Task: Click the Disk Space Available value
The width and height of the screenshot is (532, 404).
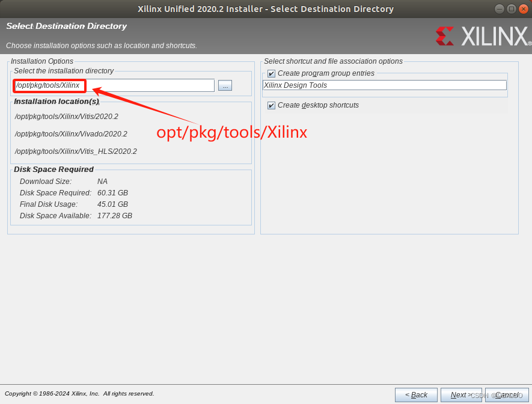Action: [x=115, y=215]
